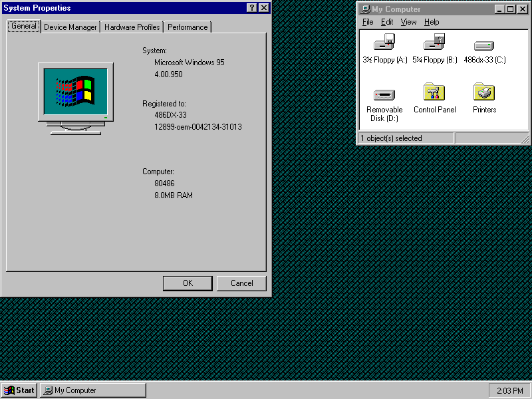Switch to the Hardware Profiles tab
Viewport: 532px width, 399px height.
[x=132, y=27]
